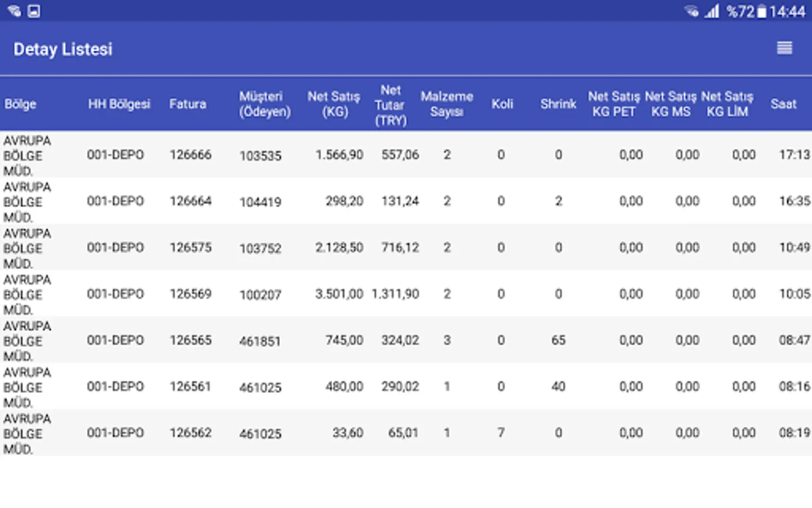This screenshot has height=508, width=812.
Task: Tap the Malzeme Sayısı column header
Action: [446, 104]
